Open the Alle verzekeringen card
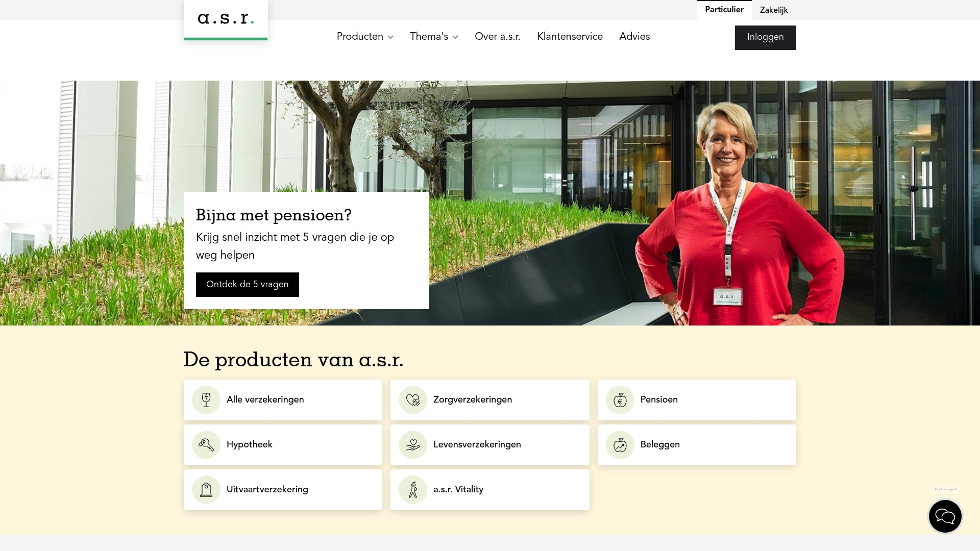This screenshot has width=980, height=551. pos(283,400)
